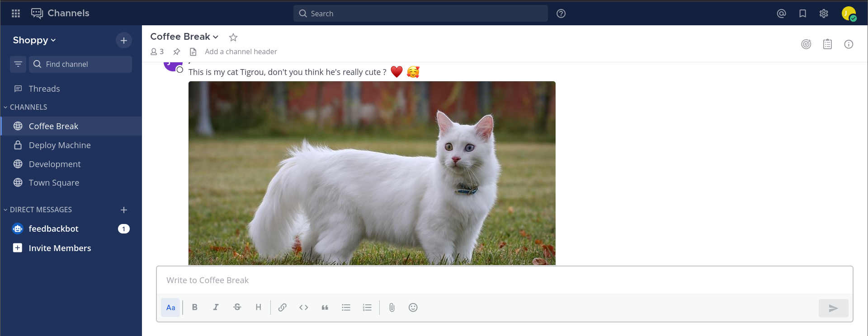Viewport: 868px width, 336px height.
Task: Open Coffee Break channel dropdown menu
Action: tap(184, 37)
